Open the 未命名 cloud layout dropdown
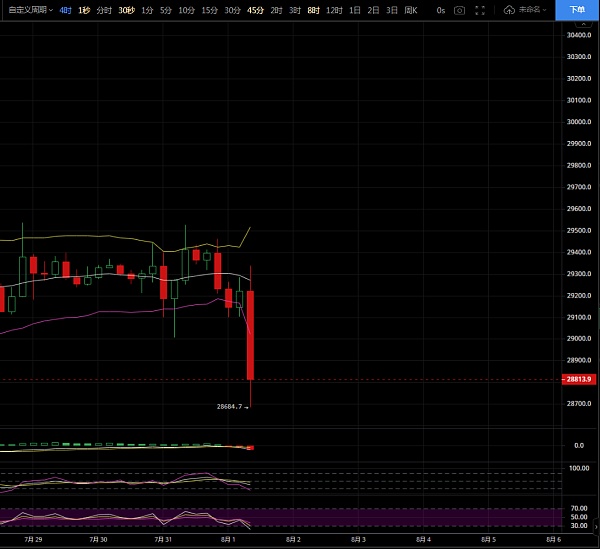 coord(525,10)
